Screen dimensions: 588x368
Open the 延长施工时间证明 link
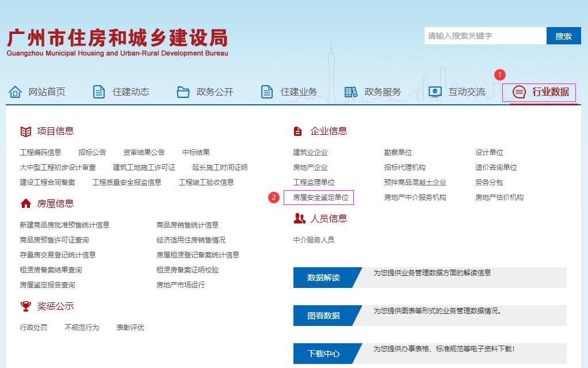tap(220, 168)
